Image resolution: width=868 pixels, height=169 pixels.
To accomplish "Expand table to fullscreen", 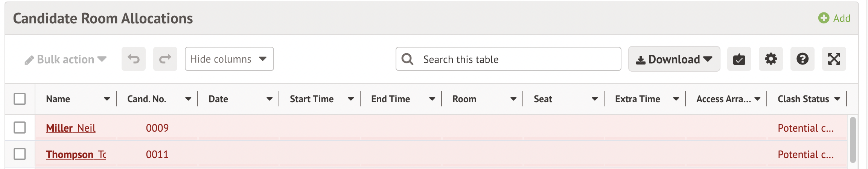I will [834, 59].
